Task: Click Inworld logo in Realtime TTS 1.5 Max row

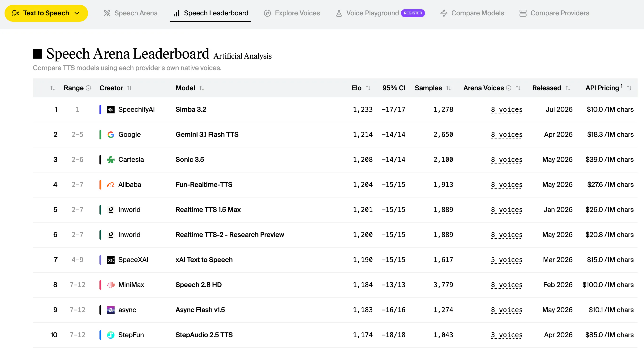Action: pos(111,210)
